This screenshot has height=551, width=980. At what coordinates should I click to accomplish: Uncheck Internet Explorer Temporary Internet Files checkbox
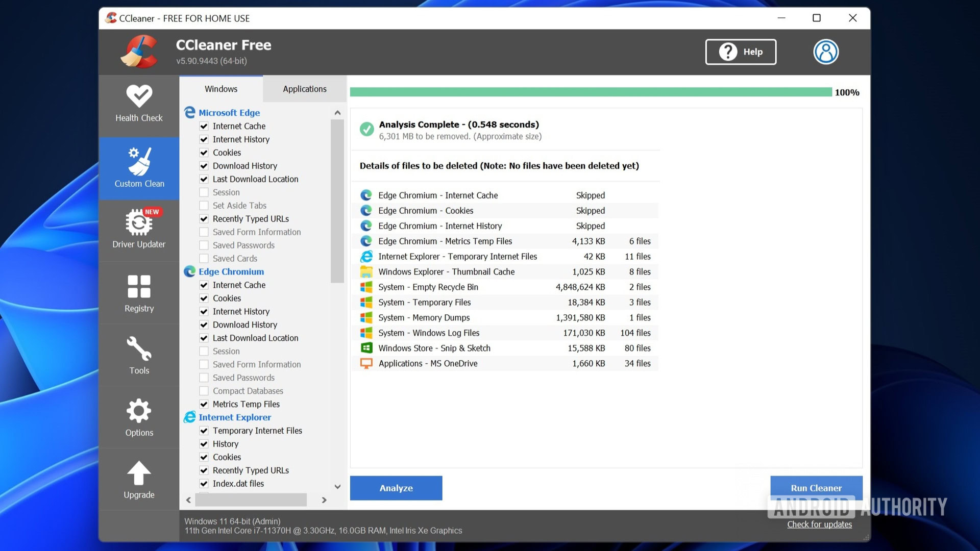point(204,431)
